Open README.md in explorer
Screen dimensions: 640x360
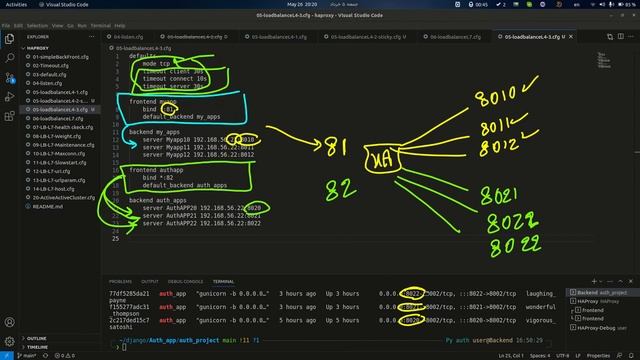(x=48, y=207)
